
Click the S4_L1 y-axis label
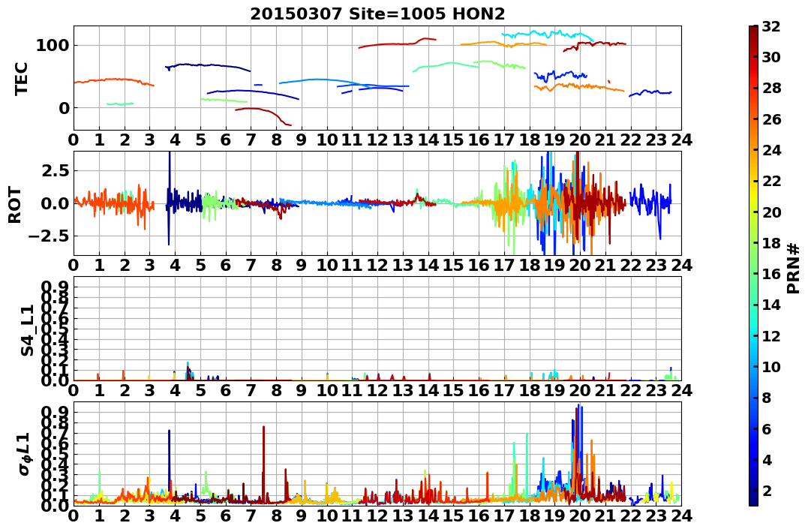click(27, 330)
